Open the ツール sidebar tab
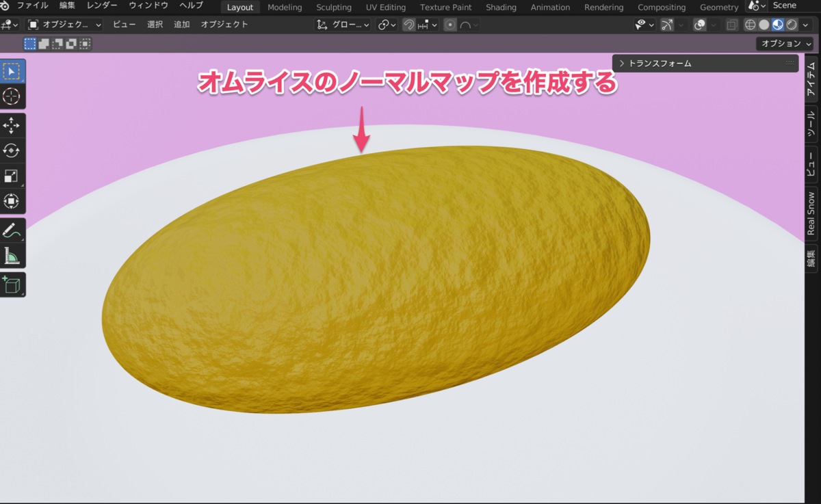 click(x=811, y=124)
